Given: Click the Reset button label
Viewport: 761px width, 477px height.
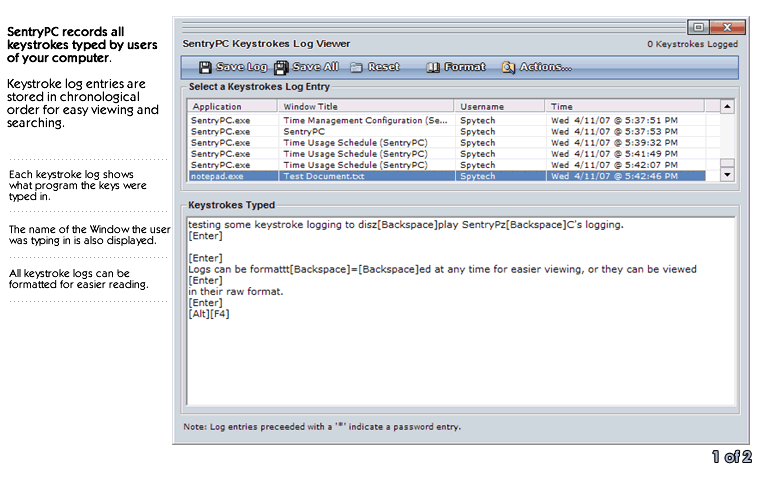Looking at the screenshot, I should pyautogui.click(x=383, y=66).
